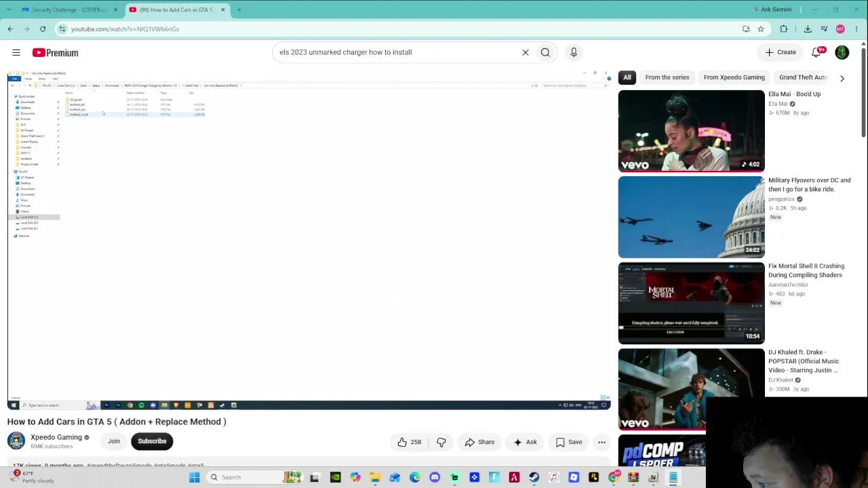The height and width of the screenshot is (488, 868).
Task: Open YouTube notifications bell
Action: pos(817,52)
